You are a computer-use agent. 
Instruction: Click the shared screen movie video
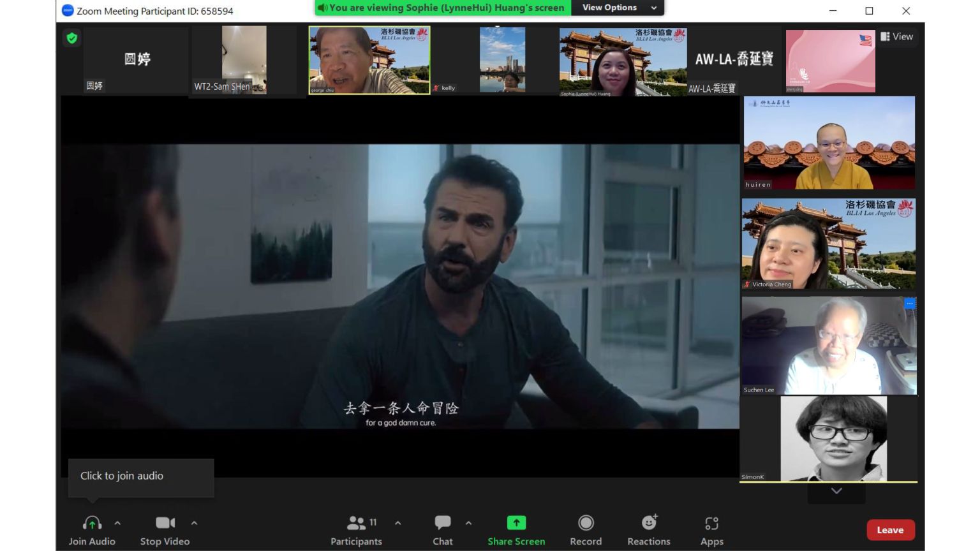point(400,286)
